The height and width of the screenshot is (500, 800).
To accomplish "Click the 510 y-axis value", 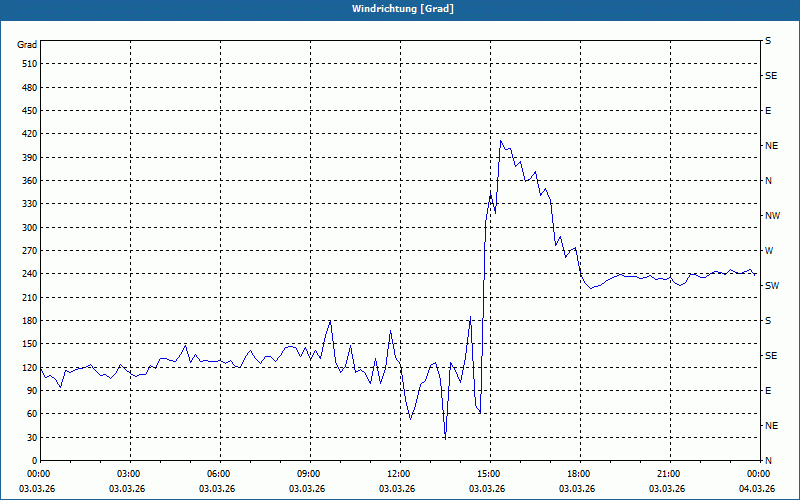I will click(x=29, y=64).
